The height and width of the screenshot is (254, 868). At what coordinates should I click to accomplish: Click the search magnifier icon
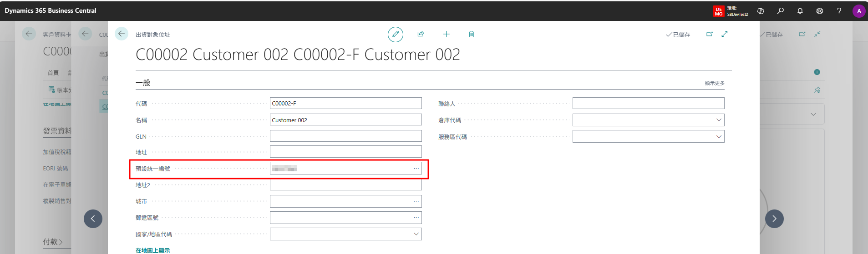(x=780, y=11)
